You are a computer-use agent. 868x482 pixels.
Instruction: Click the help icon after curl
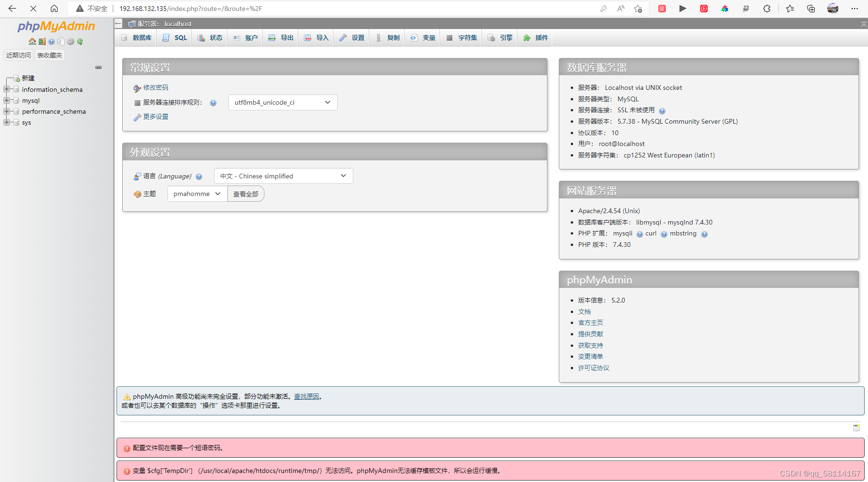[x=664, y=234]
